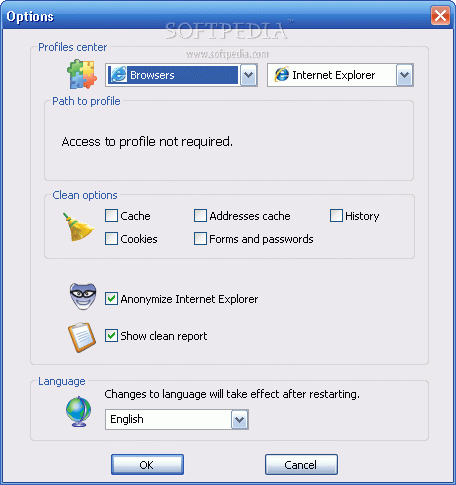Click the 'Path to profile' group label

(86, 101)
